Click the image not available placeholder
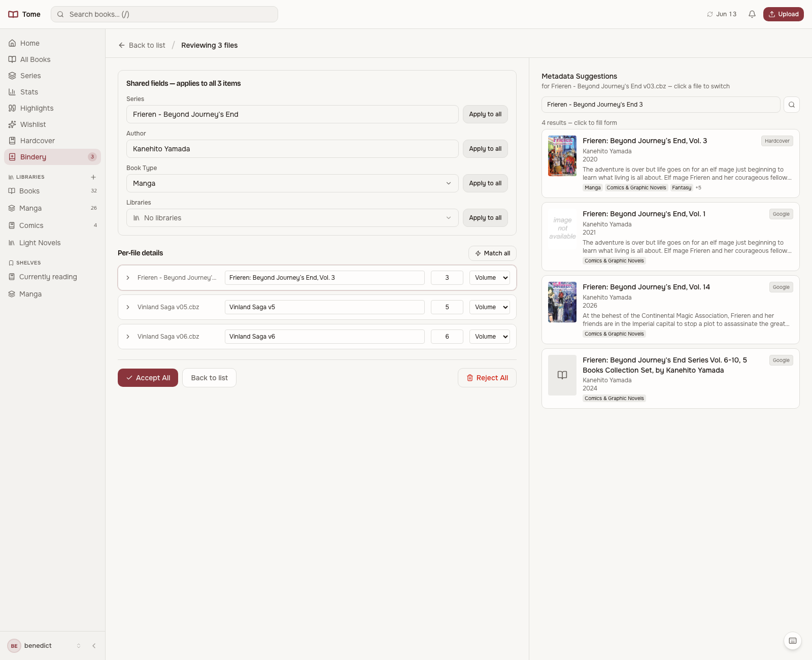The height and width of the screenshot is (660, 812). tap(562, 228)
